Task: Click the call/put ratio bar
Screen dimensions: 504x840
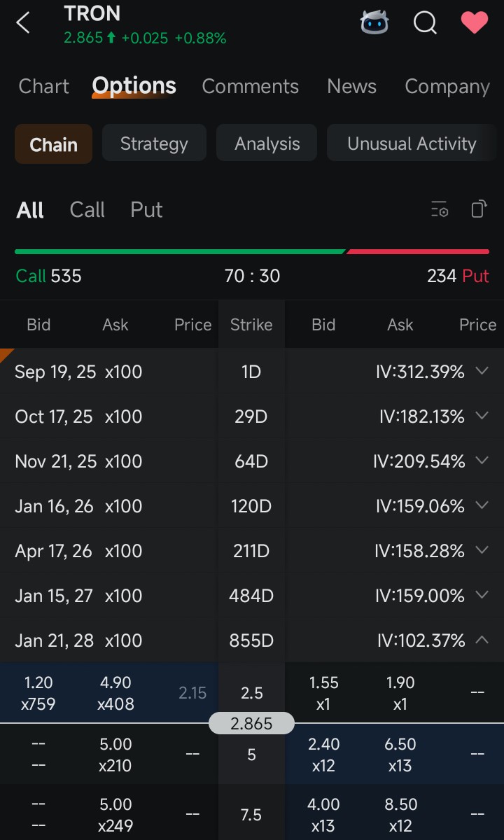Action: point(252,251)
